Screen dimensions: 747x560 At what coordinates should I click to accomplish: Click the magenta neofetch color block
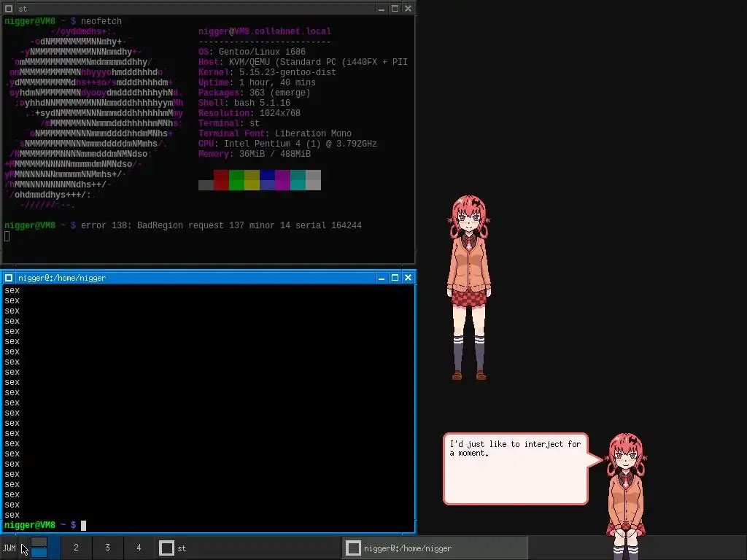click(x=282, y=180)
